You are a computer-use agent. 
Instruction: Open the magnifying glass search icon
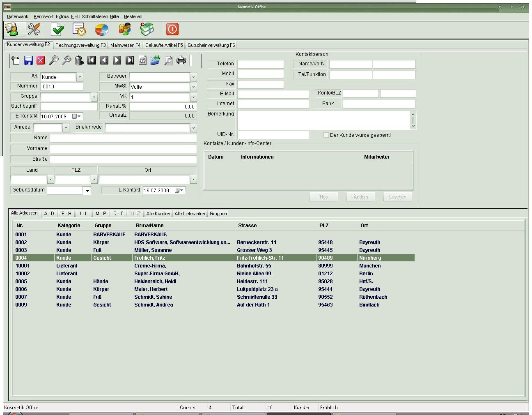pyautogui.click(x=54, y=61)
